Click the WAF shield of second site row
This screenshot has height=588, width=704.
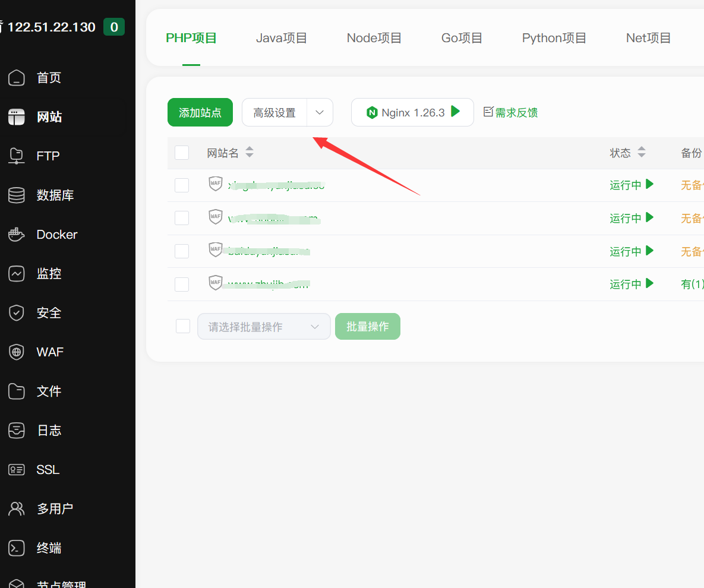216,216
